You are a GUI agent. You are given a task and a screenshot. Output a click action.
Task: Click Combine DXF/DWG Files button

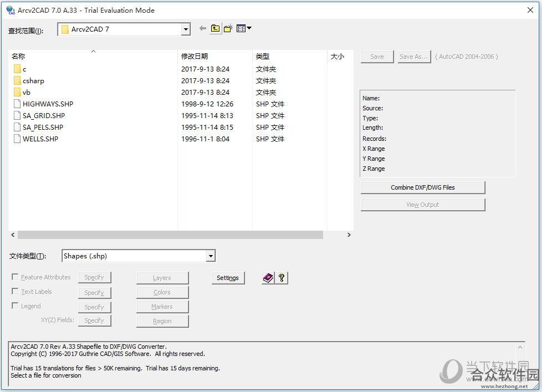click(x=423, y=187)
